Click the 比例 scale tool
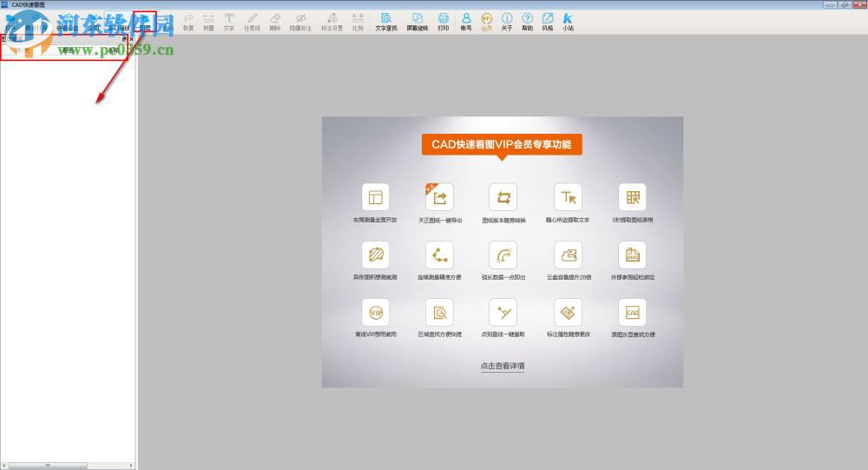Viewport: 868px width, 470px height. [358, 23]
